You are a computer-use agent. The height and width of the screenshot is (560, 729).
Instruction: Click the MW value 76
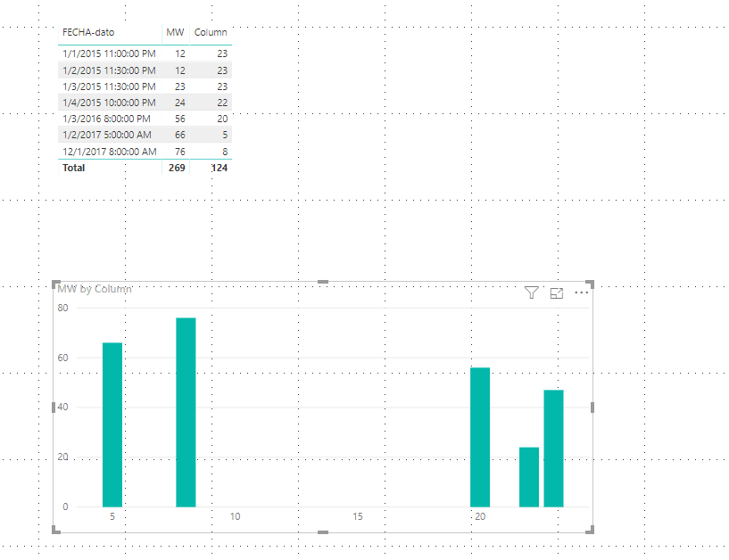pyautogui.click(x=180, y=152)
